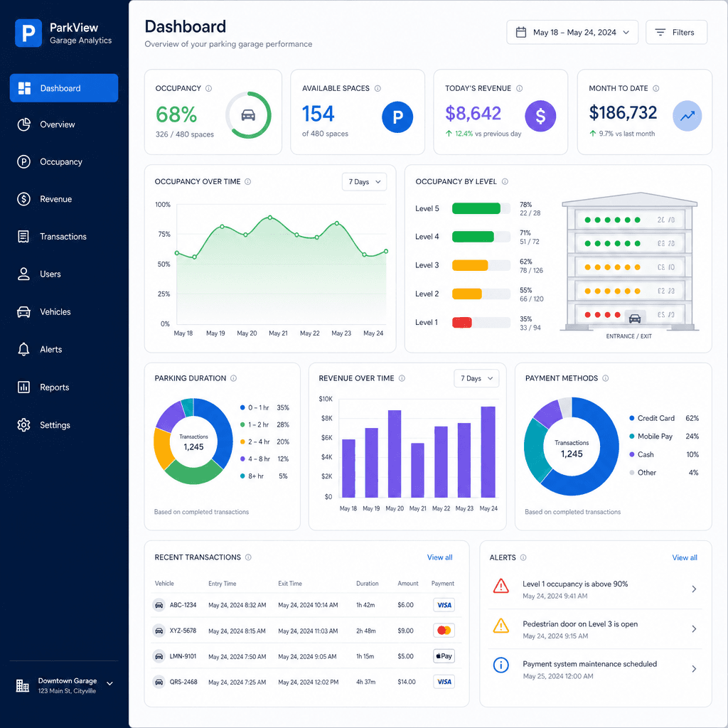The height and width of the screenshot is (728, 728).
Task: Click the purple dollar icon in Today's Revenue
Action: tap(540, 116)
